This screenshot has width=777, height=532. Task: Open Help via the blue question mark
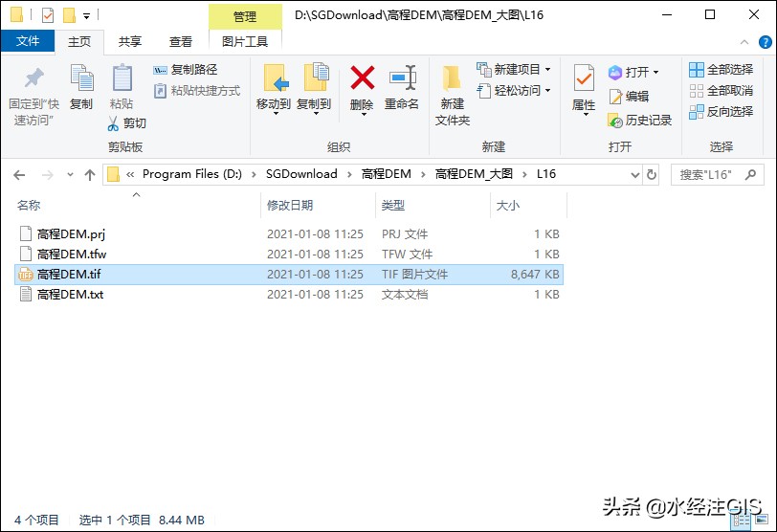coord(766,42)
